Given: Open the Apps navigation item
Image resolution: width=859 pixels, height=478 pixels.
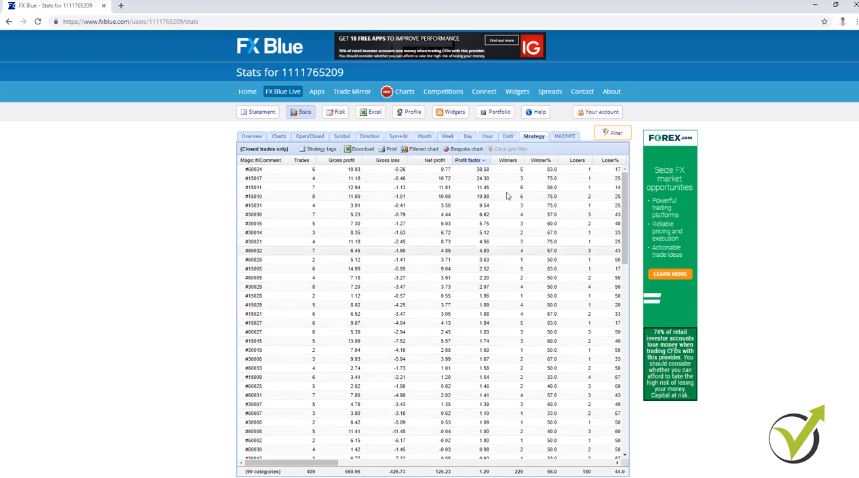Looking at the screenshot, I should [x=317, y=91].
